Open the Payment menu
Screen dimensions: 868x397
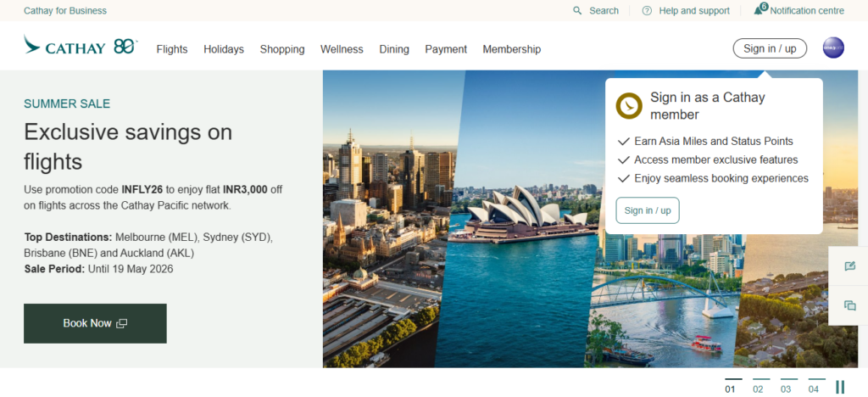[446, 49]
